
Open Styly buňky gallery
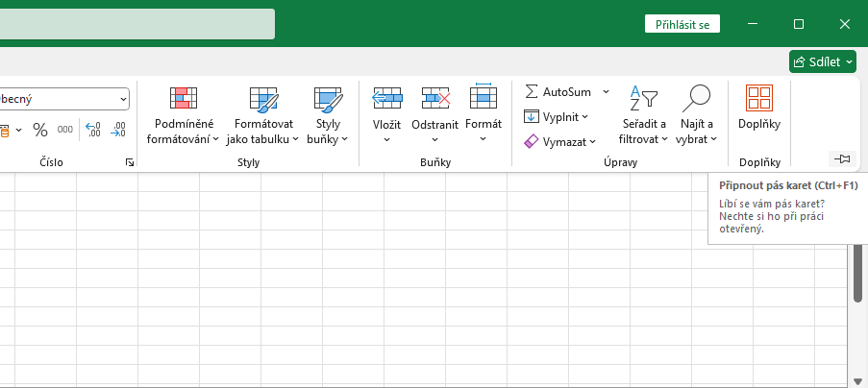click(328, 115)
